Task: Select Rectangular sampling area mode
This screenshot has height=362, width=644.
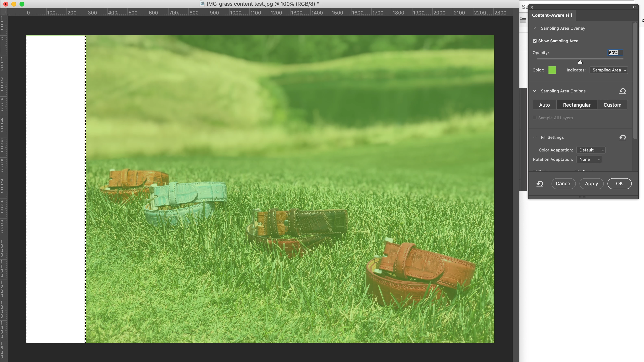Action: pos(577,105)
